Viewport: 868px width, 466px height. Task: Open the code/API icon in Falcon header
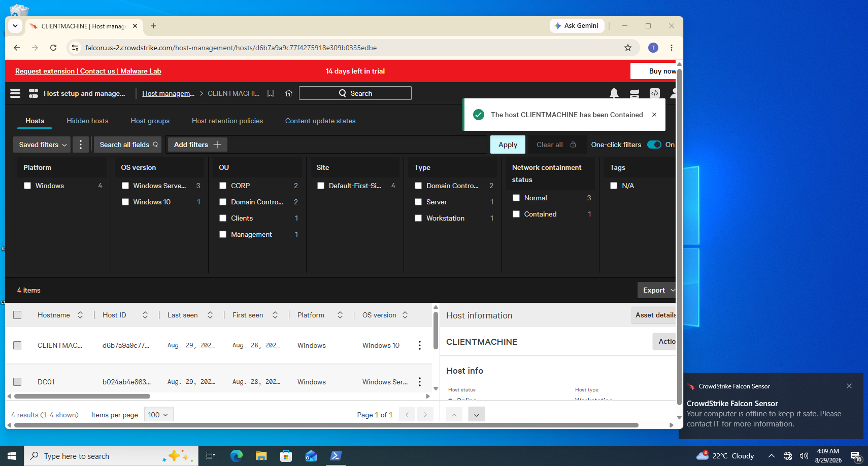point(655,93)
